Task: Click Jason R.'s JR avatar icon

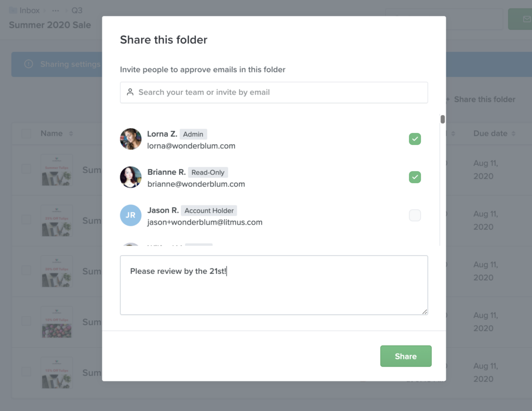Action: [x=130, y=215]
